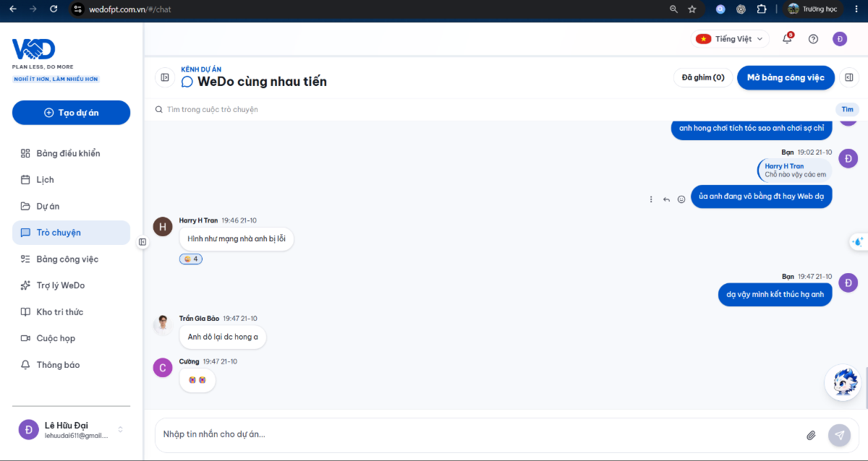Click the 'dạ vậy mình kết thúc hạ anh' message
This screenshot has width=868, height=461.
tap(775, 295)
